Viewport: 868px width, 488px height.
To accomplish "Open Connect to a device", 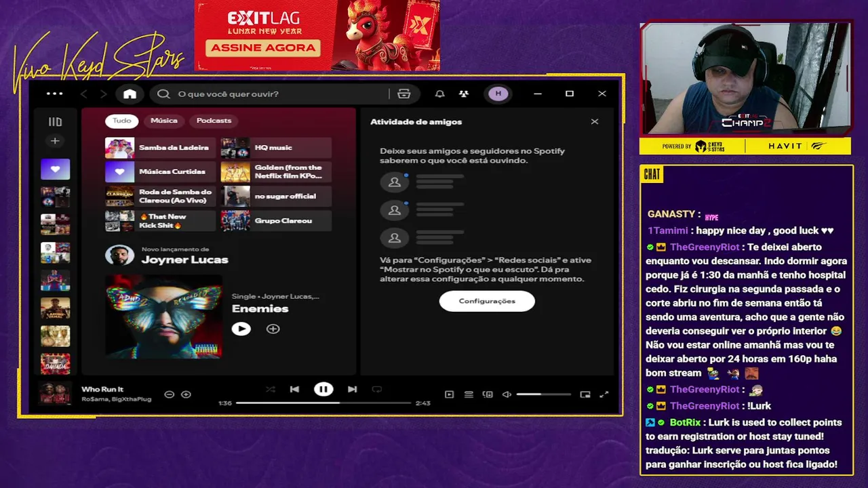I will point(488,394).
